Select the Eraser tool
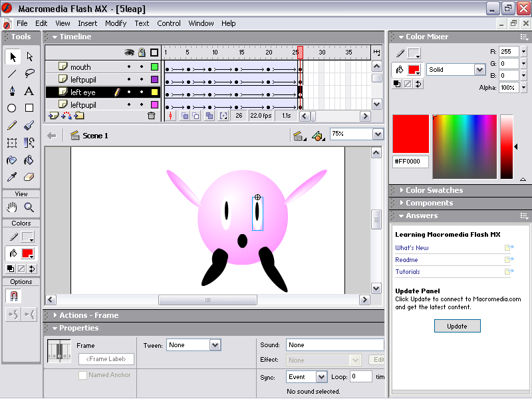The width and height of the screenshot is (532, 399). (x=29, y=178)
